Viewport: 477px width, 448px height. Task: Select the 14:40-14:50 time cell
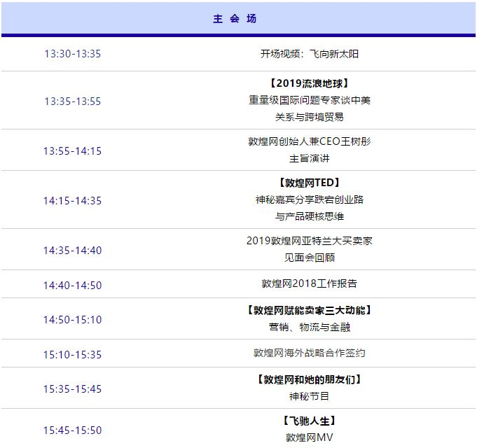[x=72, y=286]
